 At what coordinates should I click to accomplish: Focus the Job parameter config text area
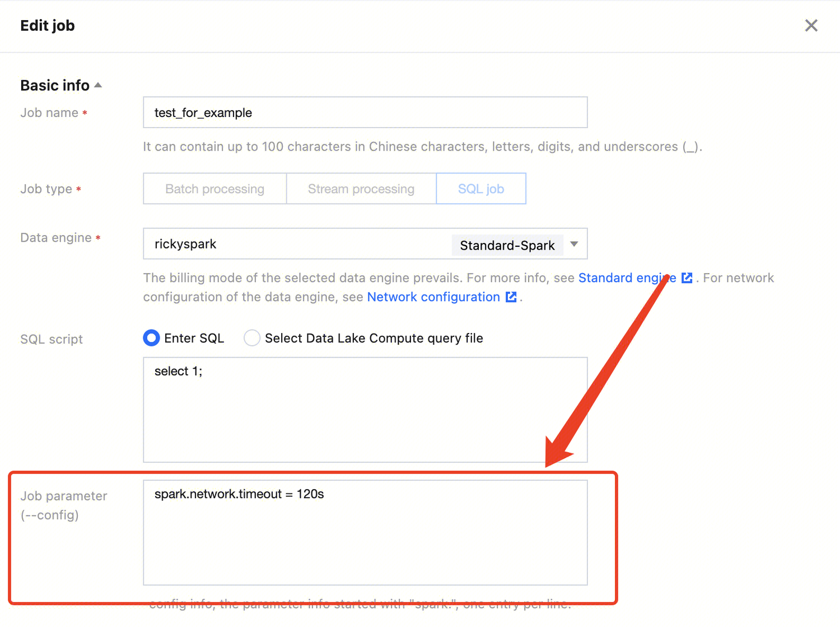tap(365, 537)
